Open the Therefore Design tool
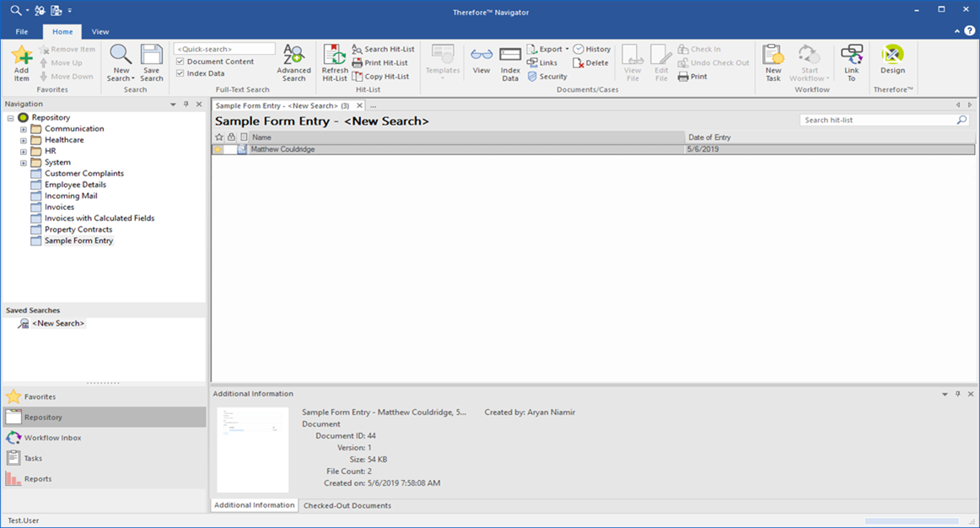The width and height of the screenshot is (980, 528). [x=892, y=61]
